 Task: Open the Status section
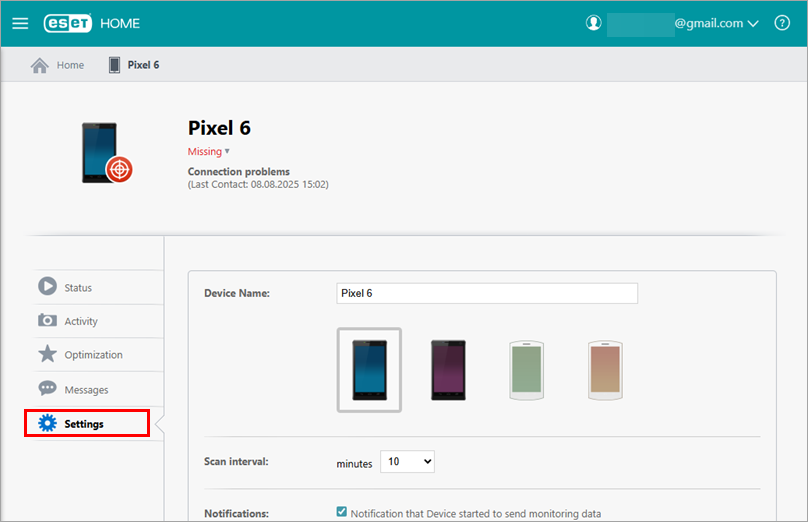pyautogui.click(x=77, y=287)
